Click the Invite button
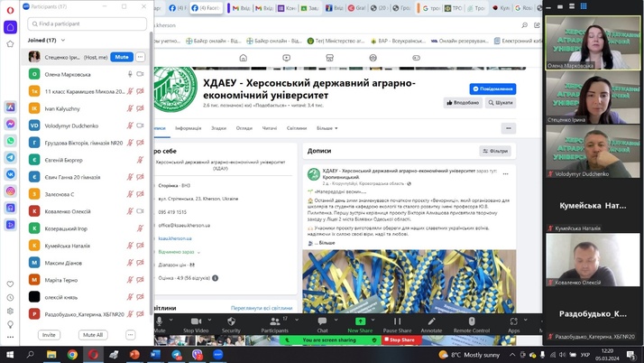The width and height of the screenshot is (644, 363). tap(49, 335)
